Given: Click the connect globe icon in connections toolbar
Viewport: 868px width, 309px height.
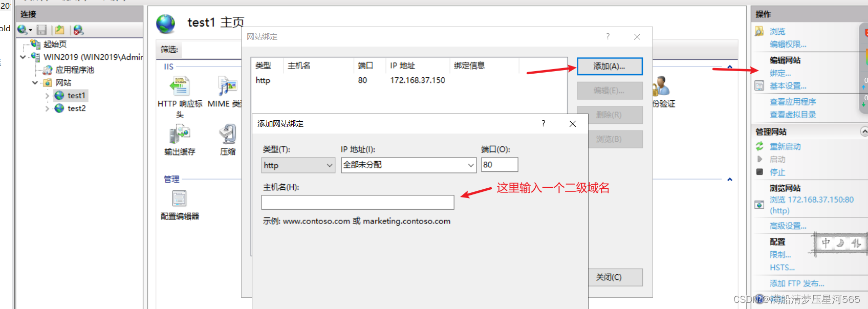Looking at the screenshot, I should coord(23,30).
